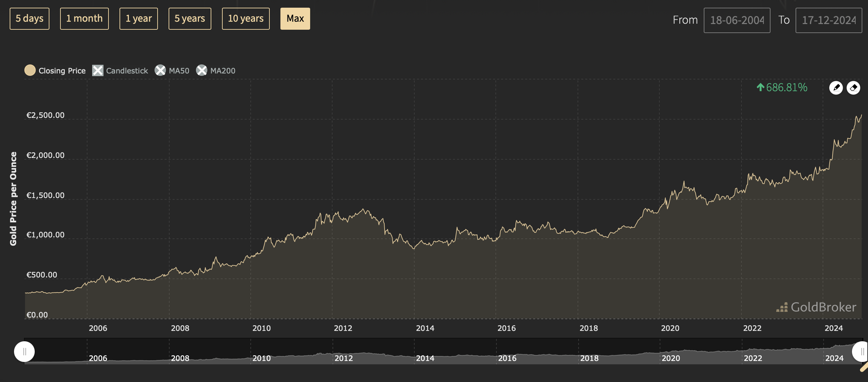Toggle MA50 moving average legend icon

(160, 70)
